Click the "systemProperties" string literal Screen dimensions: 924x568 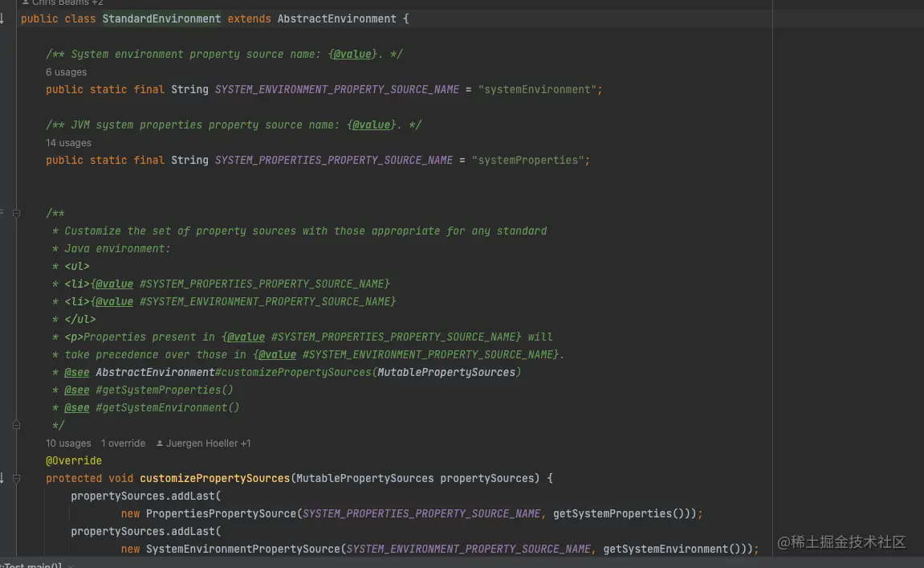point(527,161)
